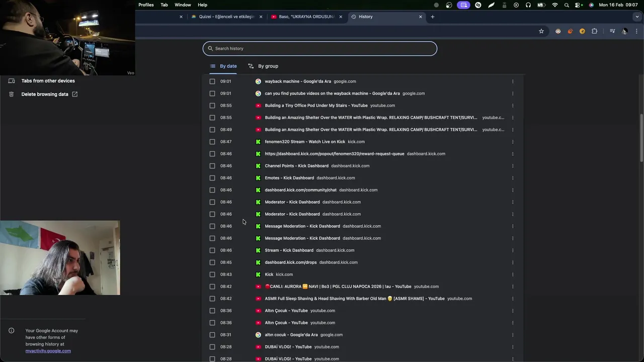Open more actions for fenomen320 Stream entry
The width and height of the screenshot is (644, 362).
click(x=513, y=142)
